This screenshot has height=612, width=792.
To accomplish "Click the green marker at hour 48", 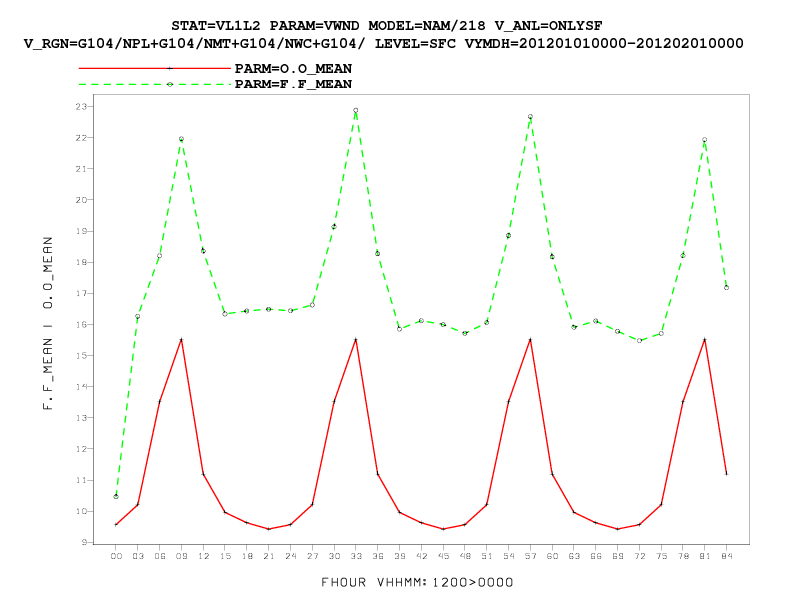I will [x=465, y=333].
